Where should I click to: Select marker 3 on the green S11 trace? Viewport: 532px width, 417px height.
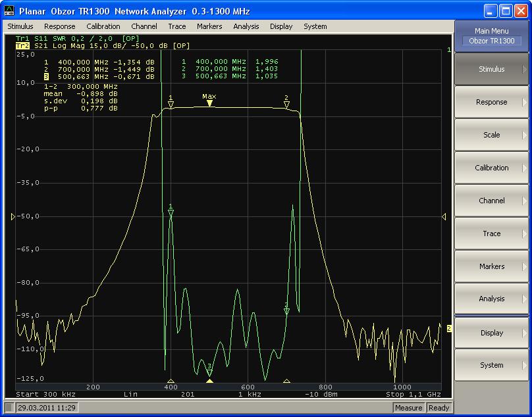(x=209, y=373)
